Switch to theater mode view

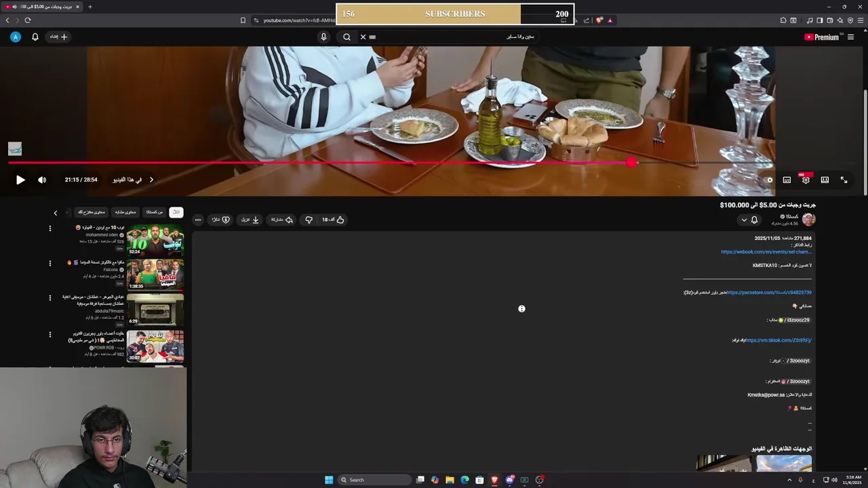click(825, 180)
